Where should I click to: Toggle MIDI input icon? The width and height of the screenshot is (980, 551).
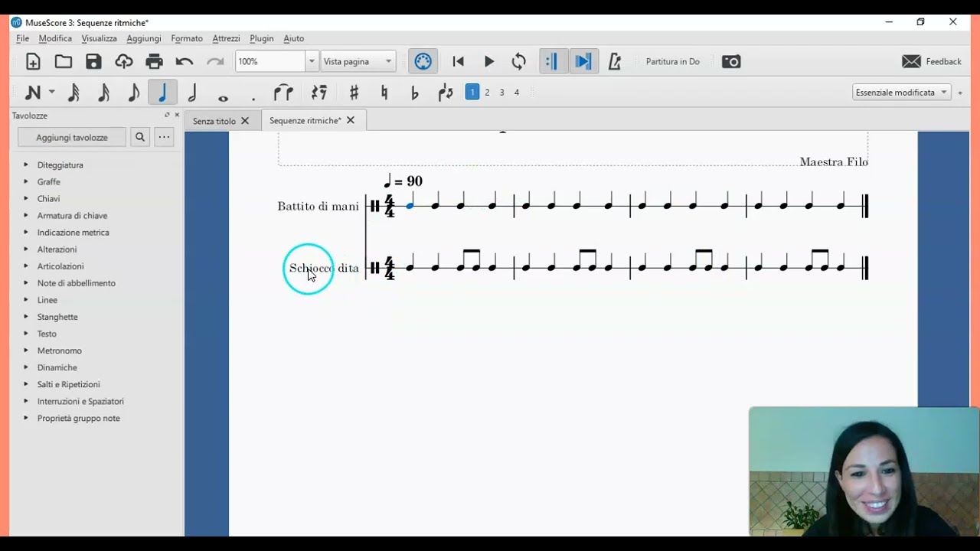(x=423, y=62)
